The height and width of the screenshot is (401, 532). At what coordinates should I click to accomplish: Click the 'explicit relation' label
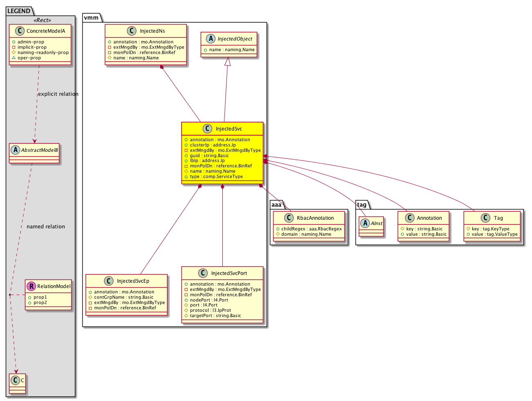point(58,94)
